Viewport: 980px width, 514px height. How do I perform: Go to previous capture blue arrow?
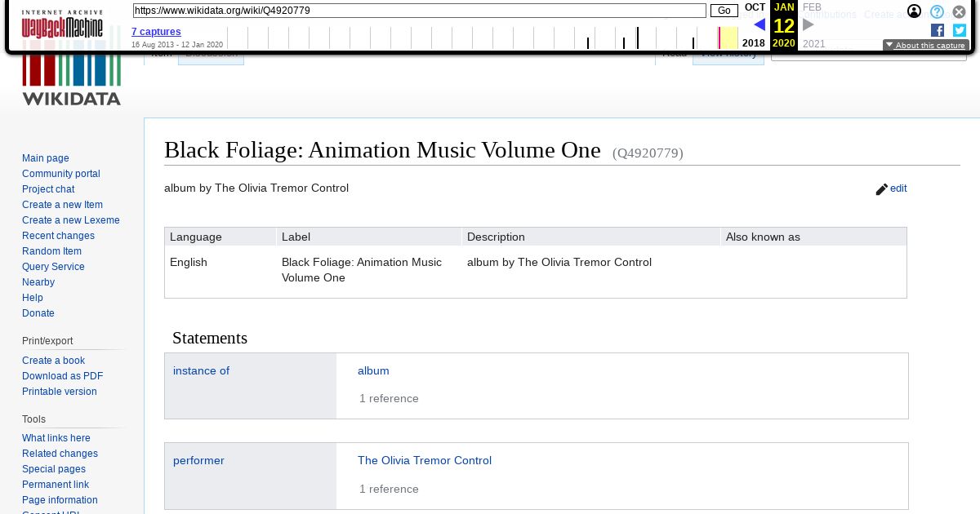[x=759, y=25]
